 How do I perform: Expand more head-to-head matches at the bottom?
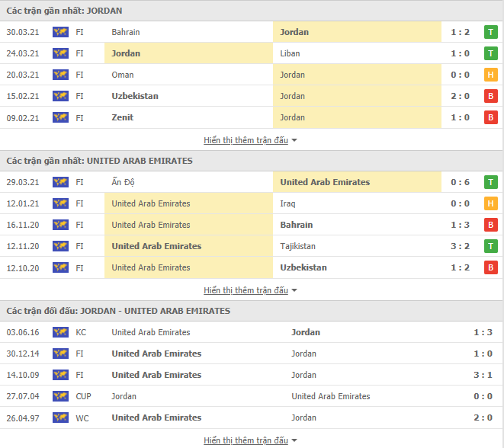point(250,440)
